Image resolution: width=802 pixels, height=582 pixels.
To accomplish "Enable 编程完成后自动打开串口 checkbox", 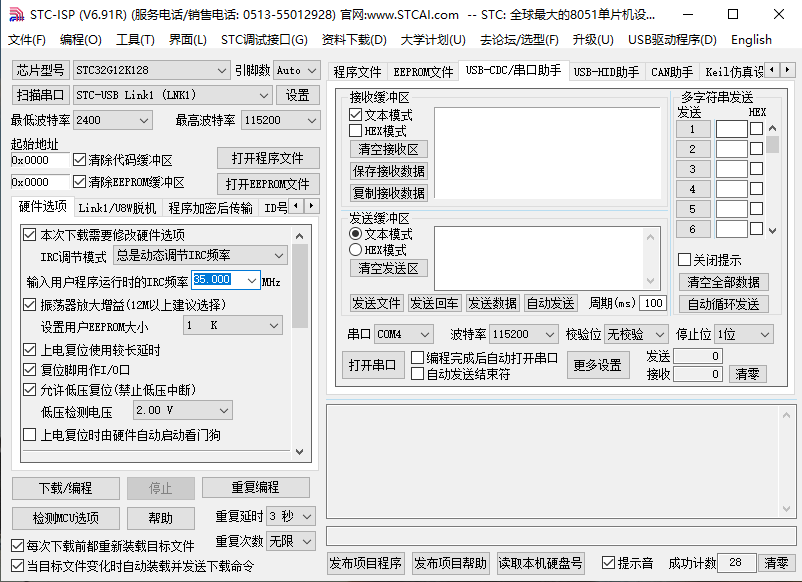I will tap(417, 357).
